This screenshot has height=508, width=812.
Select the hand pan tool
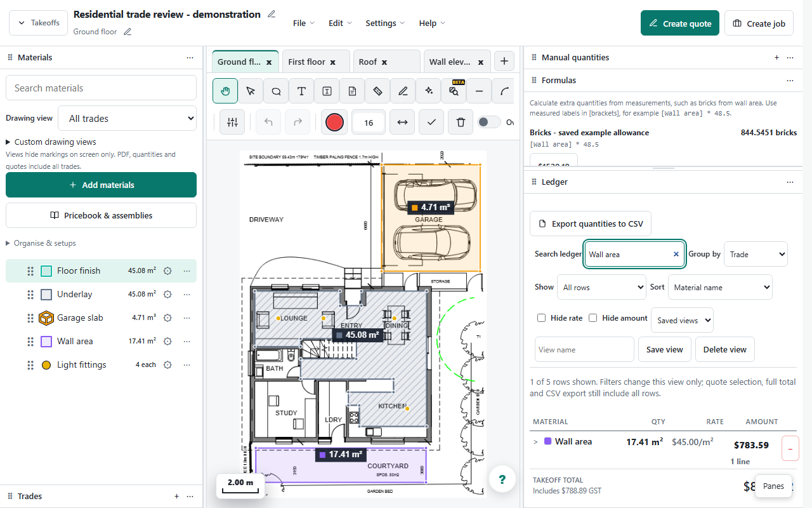225,91
